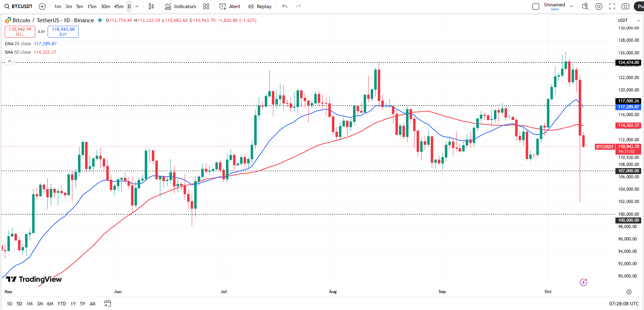Open the indicator templates grid icon

(x=206, y=6)
